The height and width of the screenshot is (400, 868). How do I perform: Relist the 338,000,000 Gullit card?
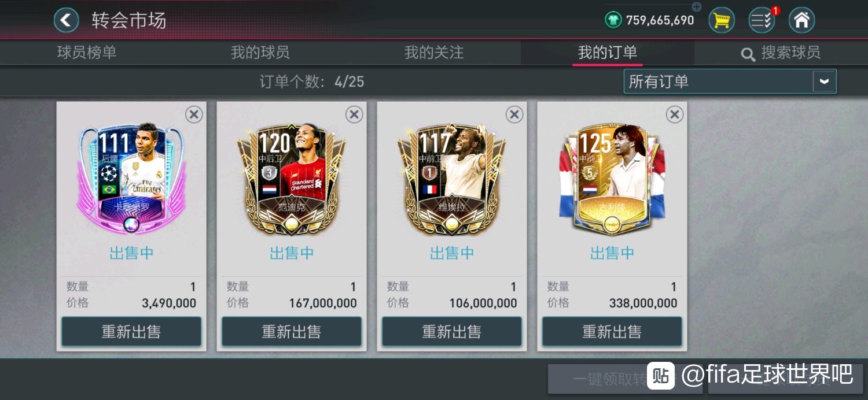click(x=612, y=332)
